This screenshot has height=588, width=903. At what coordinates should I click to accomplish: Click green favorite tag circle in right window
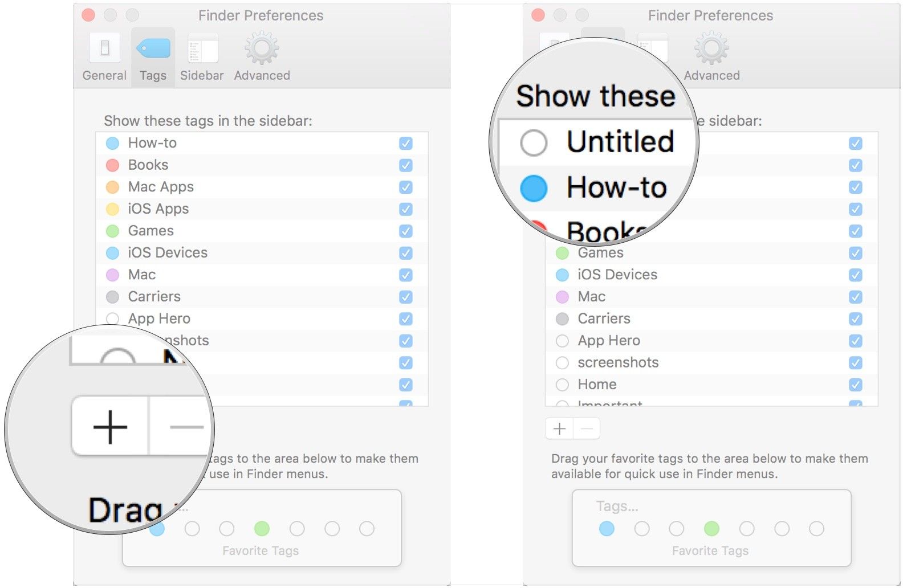click(x=711, y=529)
